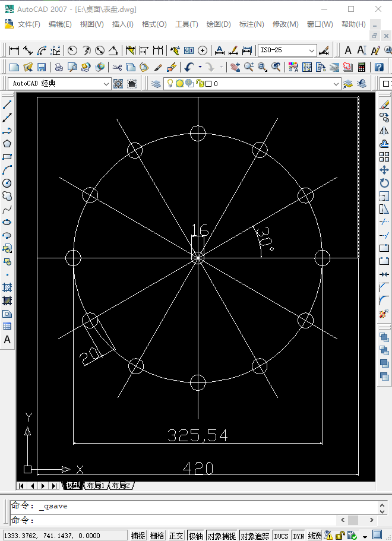Click the Help question mark icon
392x541 pixels.
379,67
